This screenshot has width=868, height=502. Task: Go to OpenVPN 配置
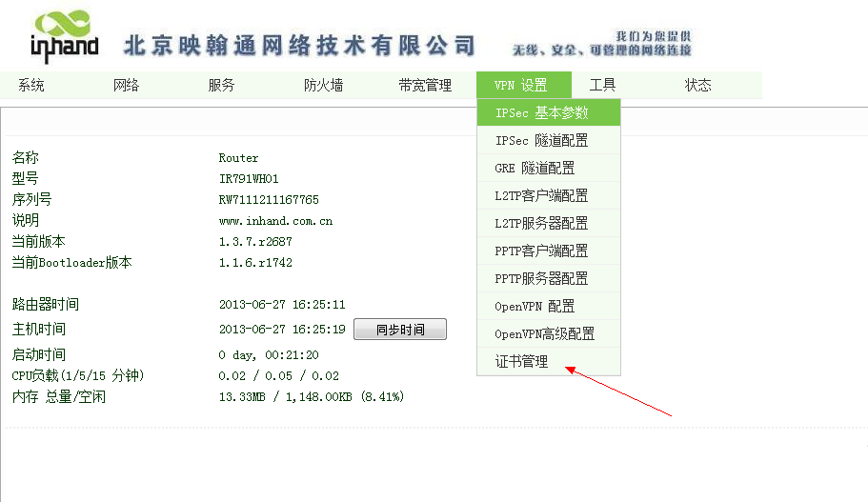point(535,307)
